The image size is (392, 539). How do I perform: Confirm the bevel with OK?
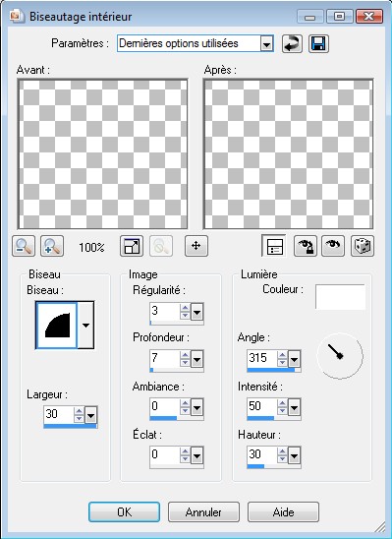[124, 512]
